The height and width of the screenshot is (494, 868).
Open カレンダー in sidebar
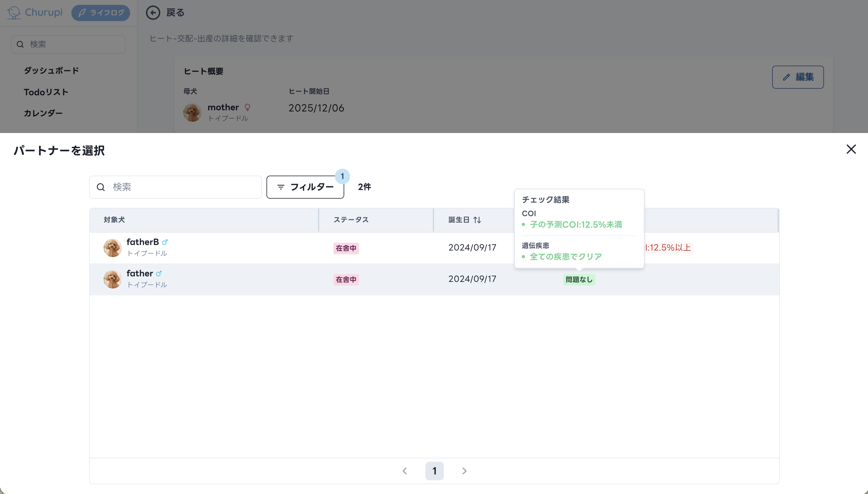coord(43,113)
